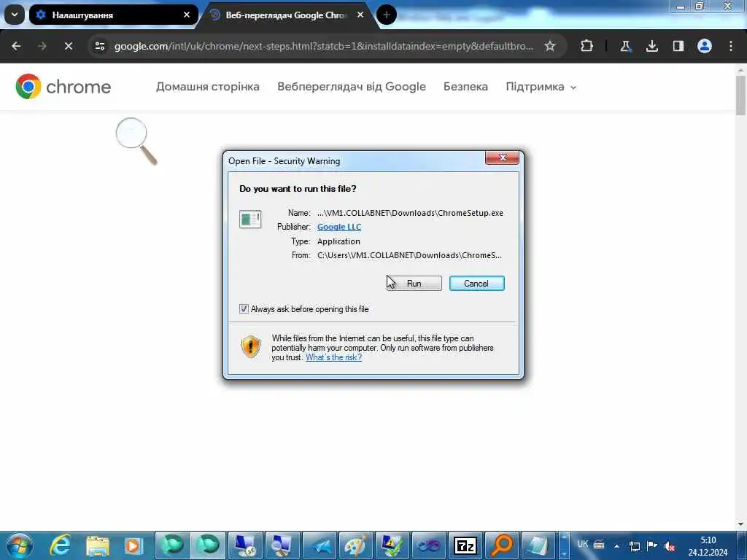
Task: Click Run in the security warning
Action: click(414, 284)
